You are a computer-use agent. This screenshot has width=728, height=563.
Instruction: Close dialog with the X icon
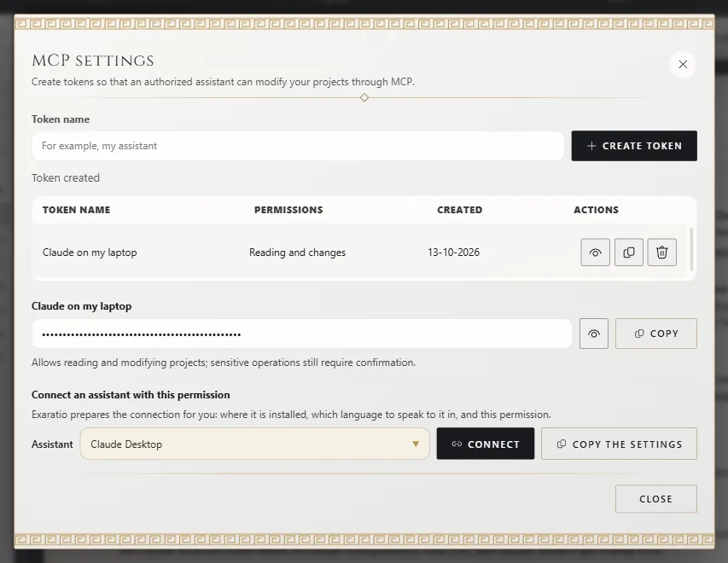[683, 64]
